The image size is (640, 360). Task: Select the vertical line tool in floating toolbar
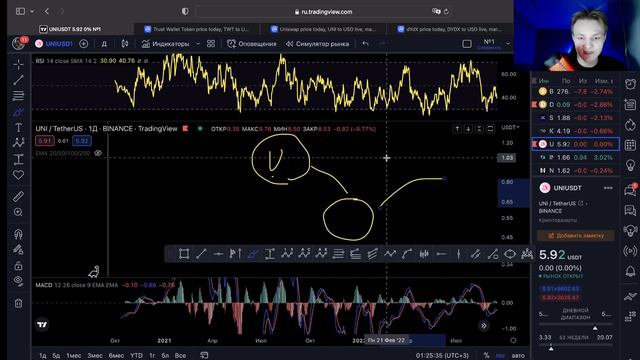point(458,254)
